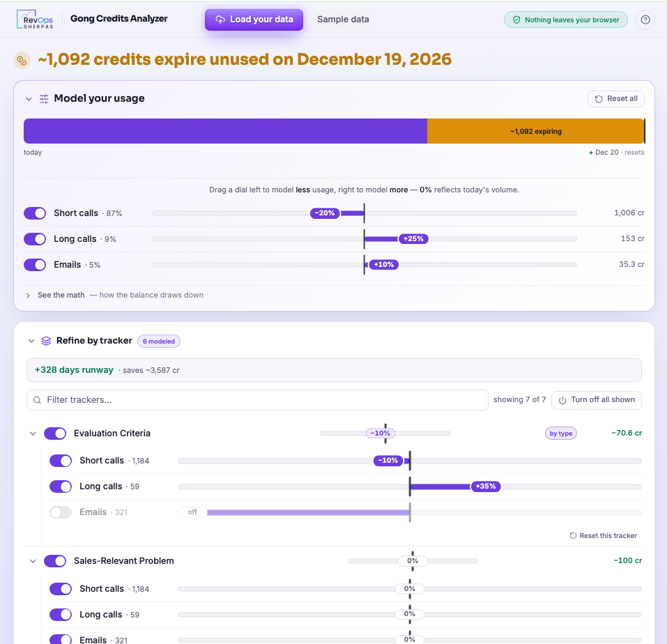Toggle Short calls under Sales-Relevant Problem
This screenshot has height=644, width=667.
[61, 589]
